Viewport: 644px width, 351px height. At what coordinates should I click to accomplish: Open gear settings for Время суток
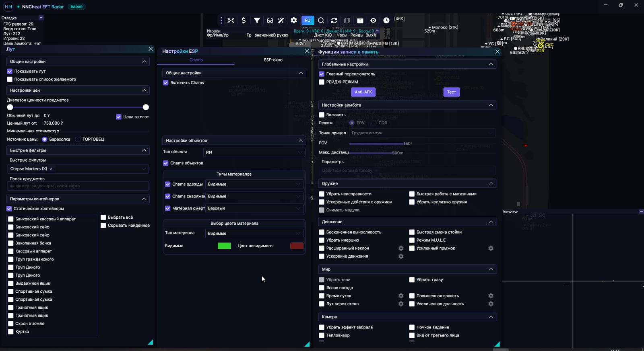coord(401,296)
